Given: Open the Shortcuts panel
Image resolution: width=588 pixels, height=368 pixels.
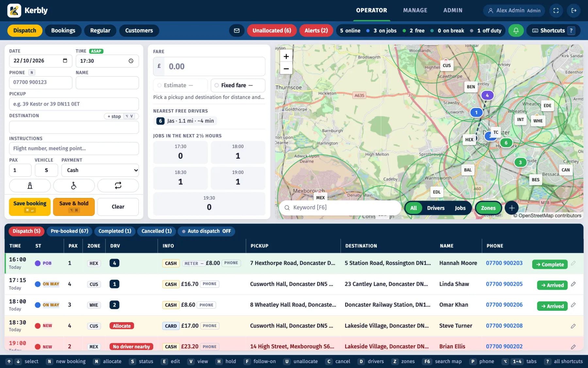Looking at the screenshot, I should tap(553, 30).
